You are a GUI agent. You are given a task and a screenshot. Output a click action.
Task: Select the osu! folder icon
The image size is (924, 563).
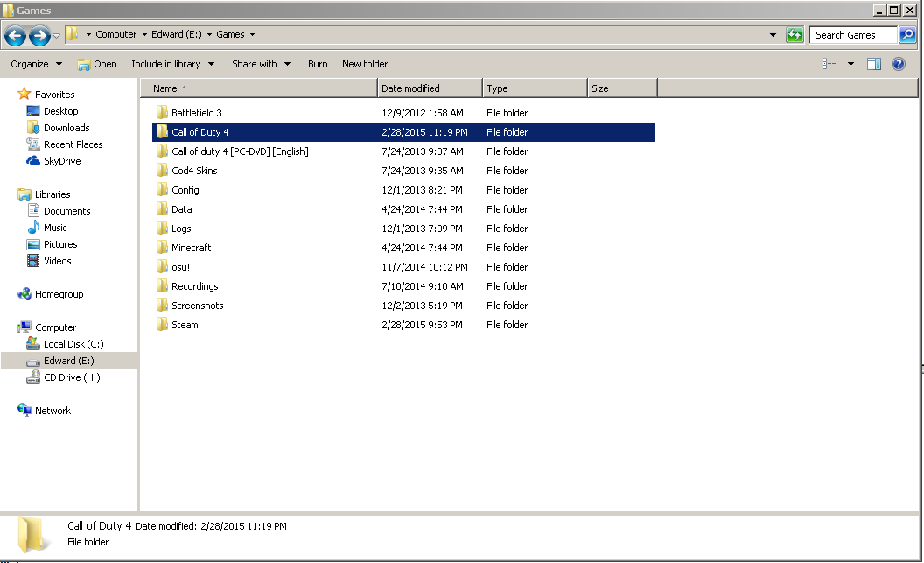tap(162, 266)
